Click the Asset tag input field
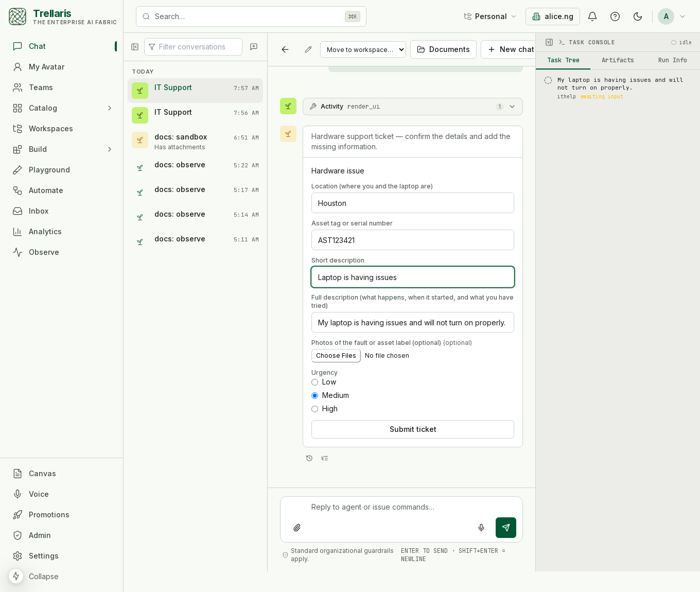700x592 pixels. [413, 240]
